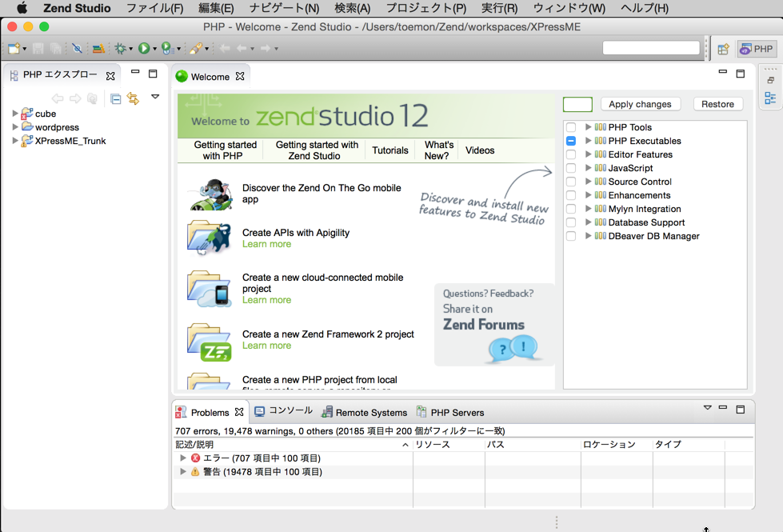
Task: Click the Restore button
Action: (717, 104)
